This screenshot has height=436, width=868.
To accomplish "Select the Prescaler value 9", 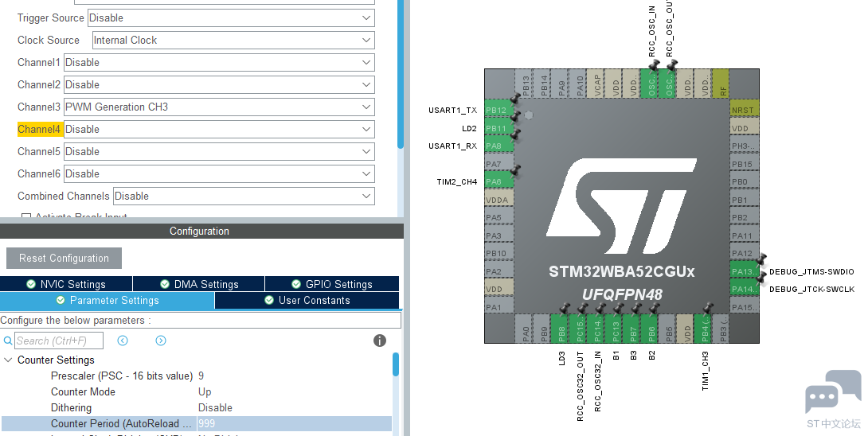I will click(201, 376).
